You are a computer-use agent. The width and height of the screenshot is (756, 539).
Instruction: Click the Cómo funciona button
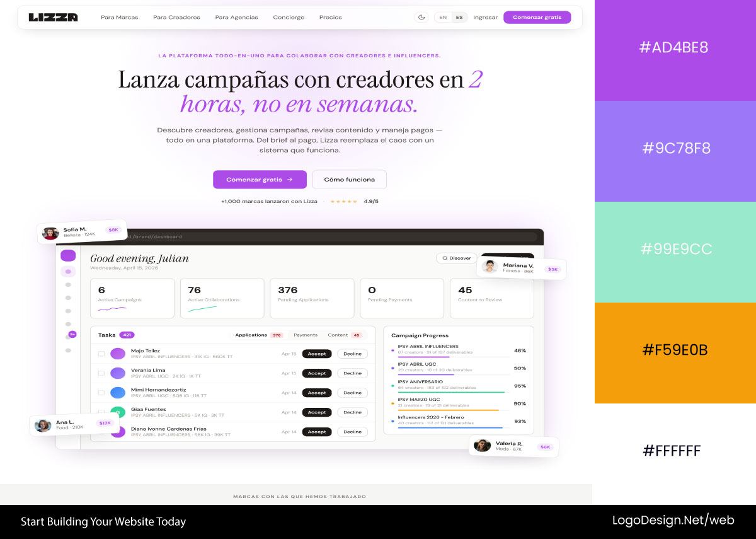point(350,179)
